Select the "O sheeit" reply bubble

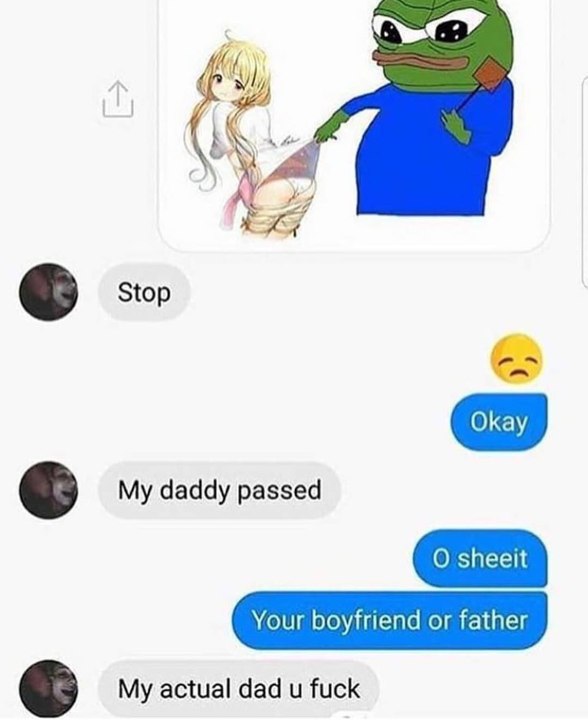point(480,558)
